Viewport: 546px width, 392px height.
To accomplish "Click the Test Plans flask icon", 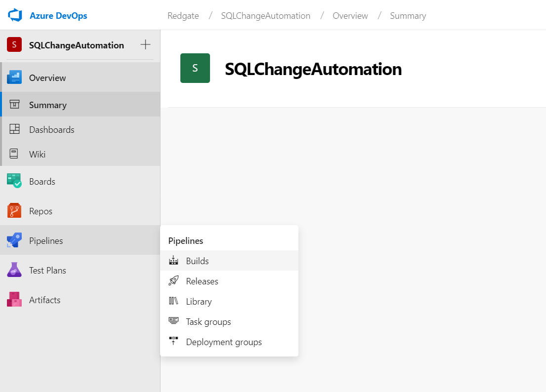I will click(x=14, y=270).
